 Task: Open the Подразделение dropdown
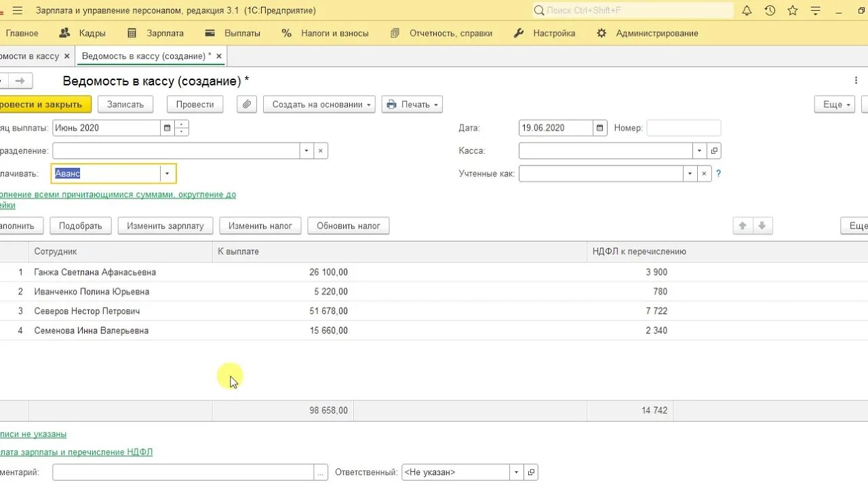pyautogui.click(x=307, y=150)
